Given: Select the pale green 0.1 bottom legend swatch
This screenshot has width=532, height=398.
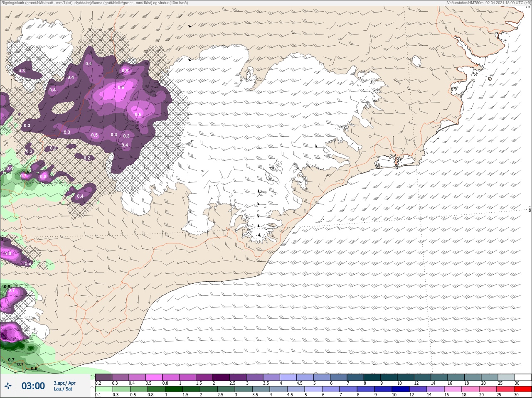Looking at the screenshot, I should coord(103,389).
